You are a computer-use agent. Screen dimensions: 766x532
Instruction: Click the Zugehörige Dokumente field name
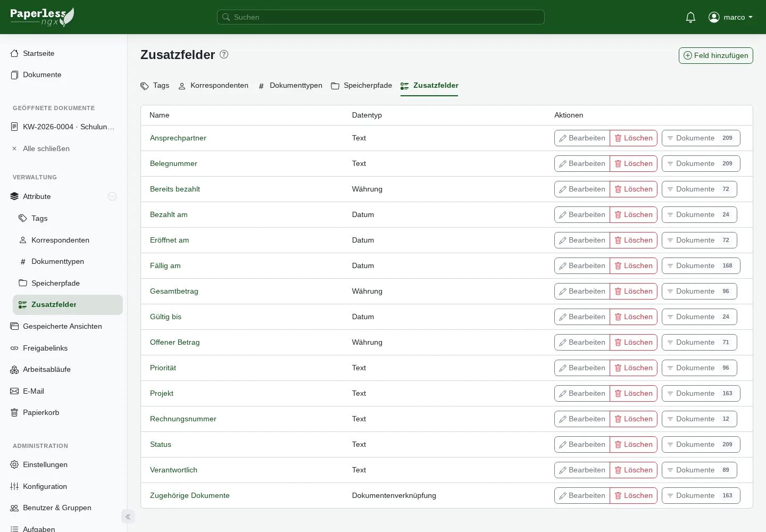190,495
